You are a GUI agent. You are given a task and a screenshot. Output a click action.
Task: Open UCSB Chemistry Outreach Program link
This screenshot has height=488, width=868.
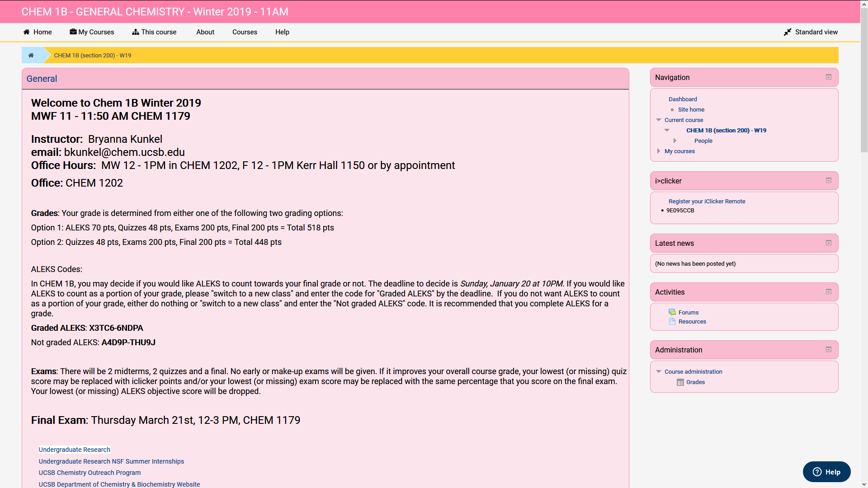(90, 473)
